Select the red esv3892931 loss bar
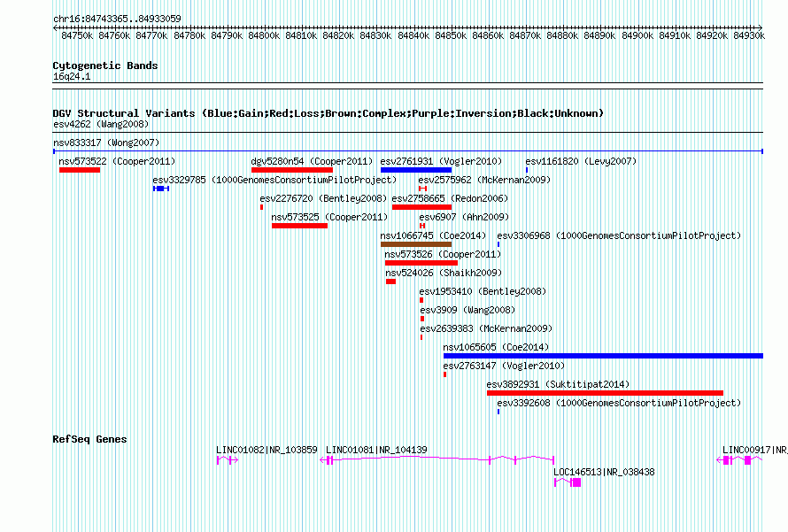 [605, 393]
